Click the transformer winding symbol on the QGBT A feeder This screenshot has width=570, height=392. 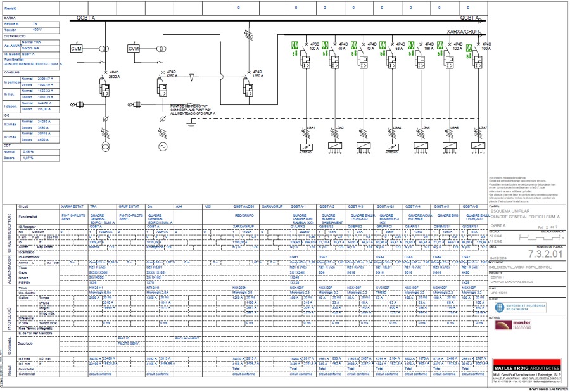tap(104, 48)
